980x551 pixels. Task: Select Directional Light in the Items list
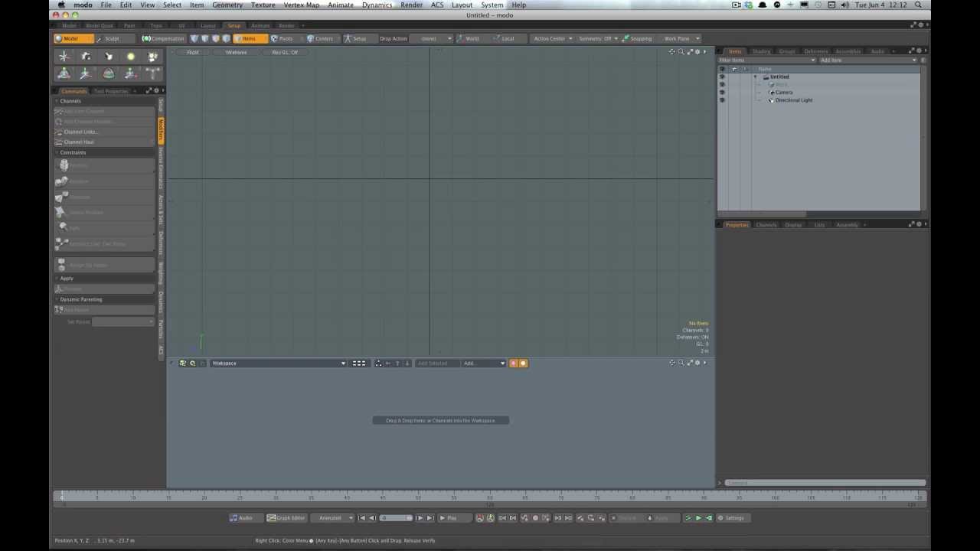click(794, 100)
